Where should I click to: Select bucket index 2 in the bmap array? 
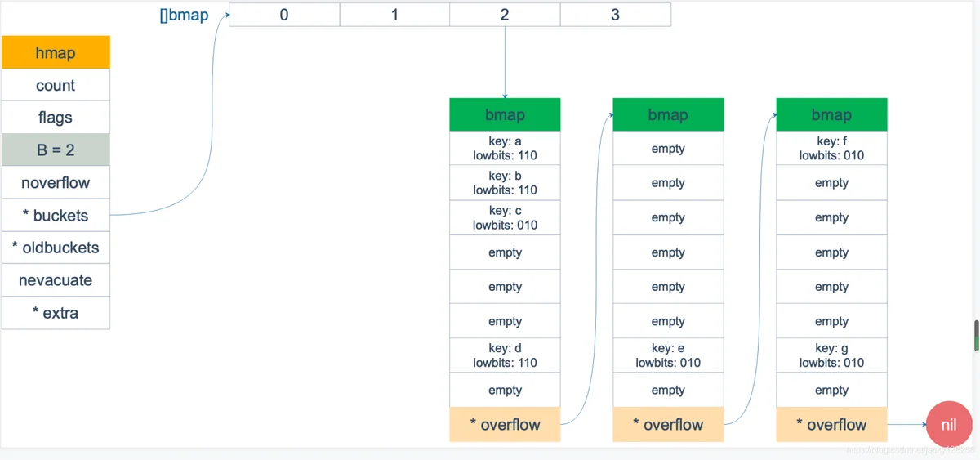(505, 15)
